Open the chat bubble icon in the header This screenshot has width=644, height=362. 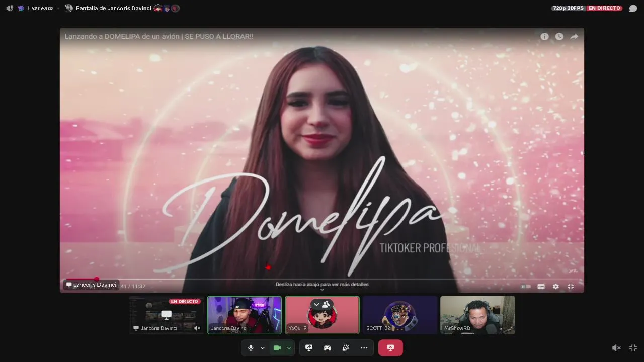click(633, 8)
